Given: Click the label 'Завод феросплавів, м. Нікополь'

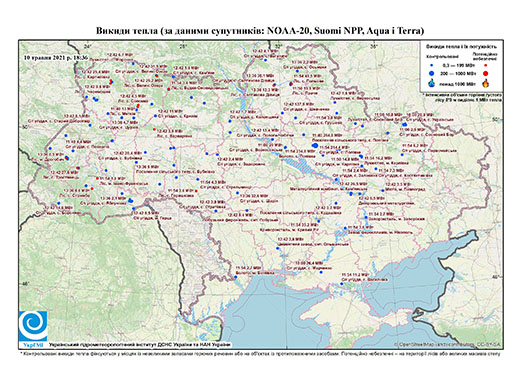Looking at the screenshot, I should point(380,232).
